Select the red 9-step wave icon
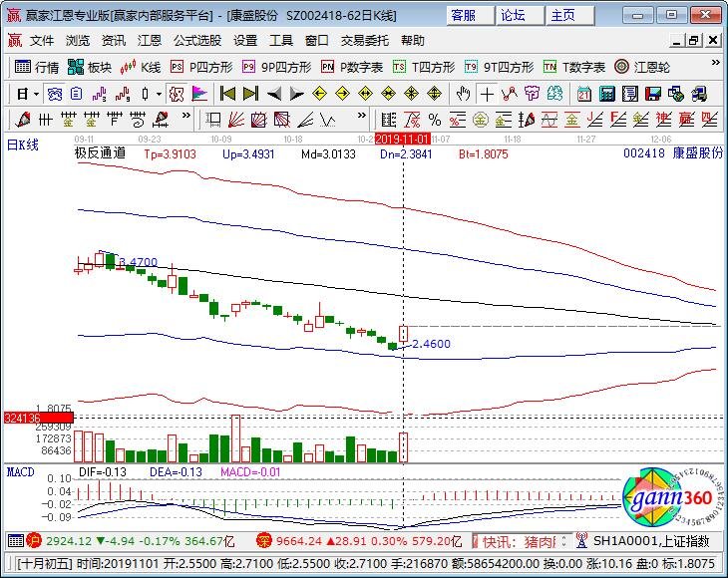 (x=122, y=94)
